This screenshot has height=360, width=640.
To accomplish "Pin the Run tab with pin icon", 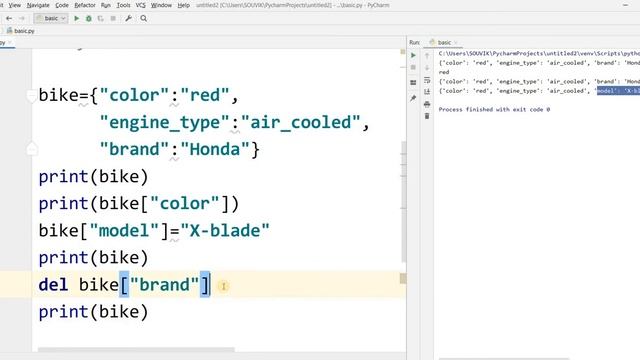I will 413,98.
